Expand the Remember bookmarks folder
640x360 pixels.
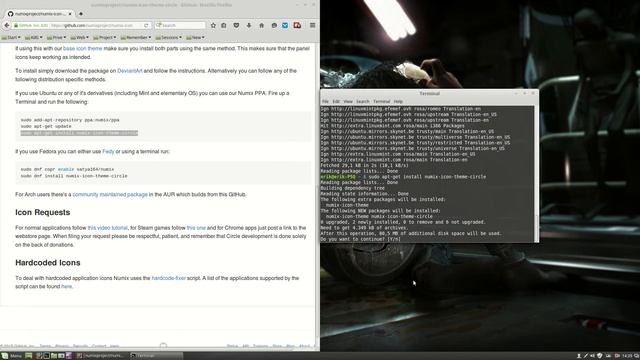(136, 38)
